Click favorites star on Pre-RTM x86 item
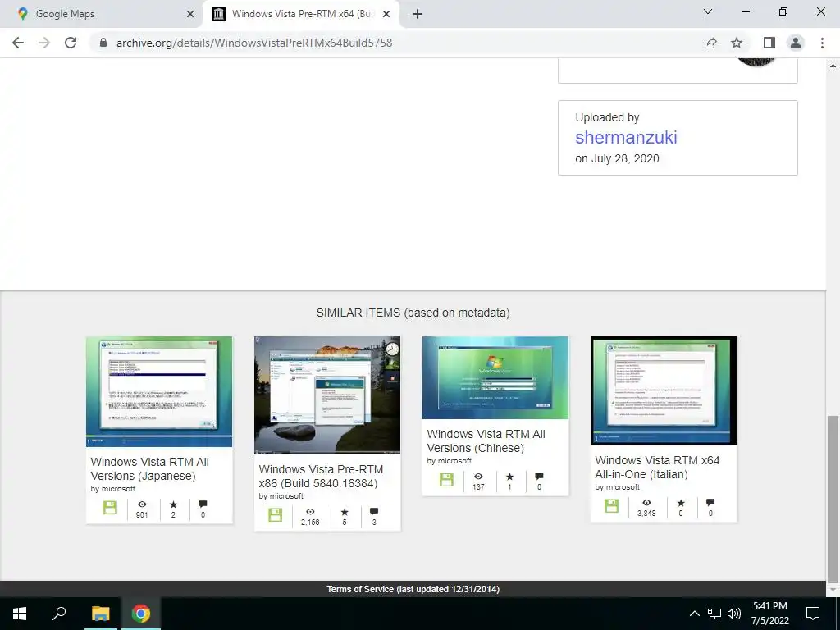The height and width of the screenshot is (630, 840). coord(345,512)
